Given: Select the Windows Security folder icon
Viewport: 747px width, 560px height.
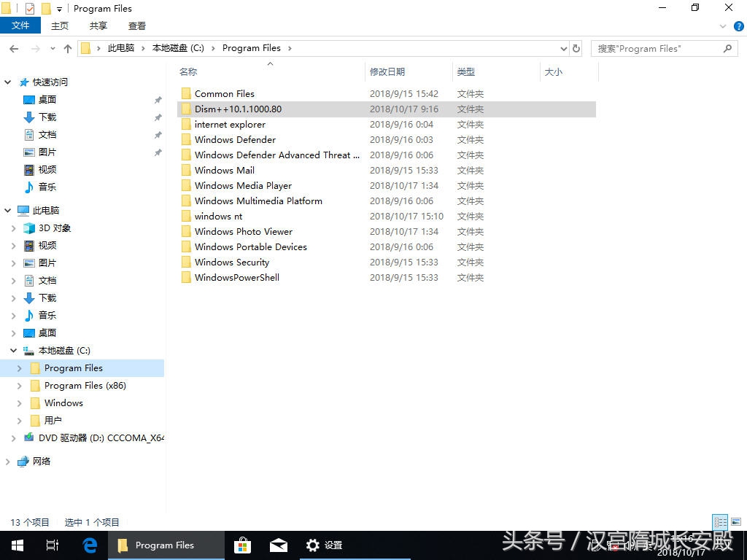Looking at the screenshot, I should 186,262.
